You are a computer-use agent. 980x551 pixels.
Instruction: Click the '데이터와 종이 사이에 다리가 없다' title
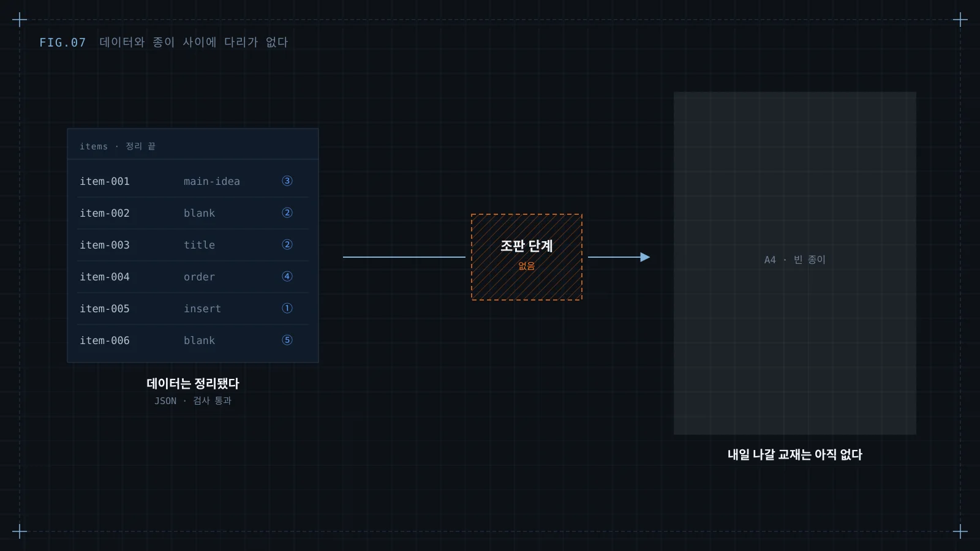194,42
